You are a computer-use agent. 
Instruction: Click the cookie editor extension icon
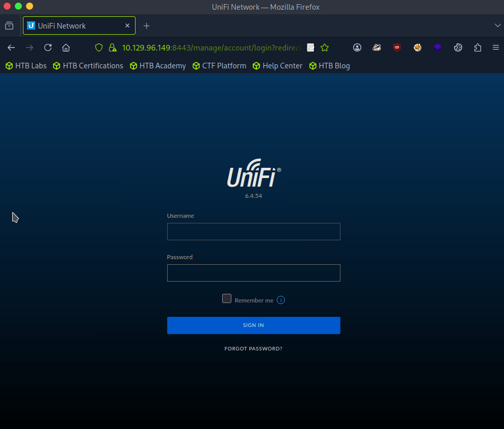[458, 47]
